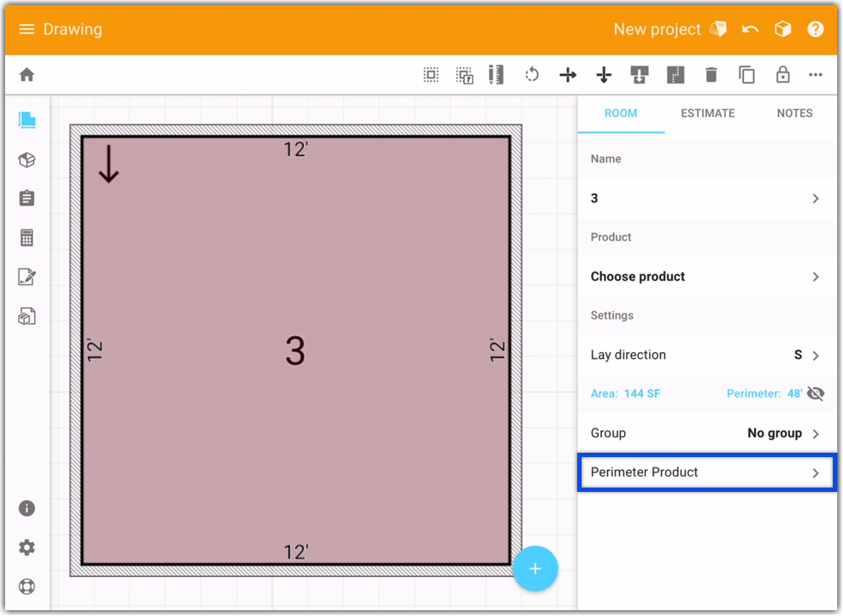Delete the selected room
Screen dimensions: 843x616
click(x=712, y=75)
